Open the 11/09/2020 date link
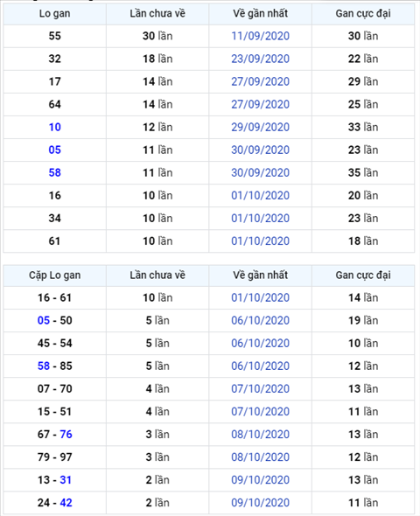The height and width of the screenshot is (516, 420). 260,36
